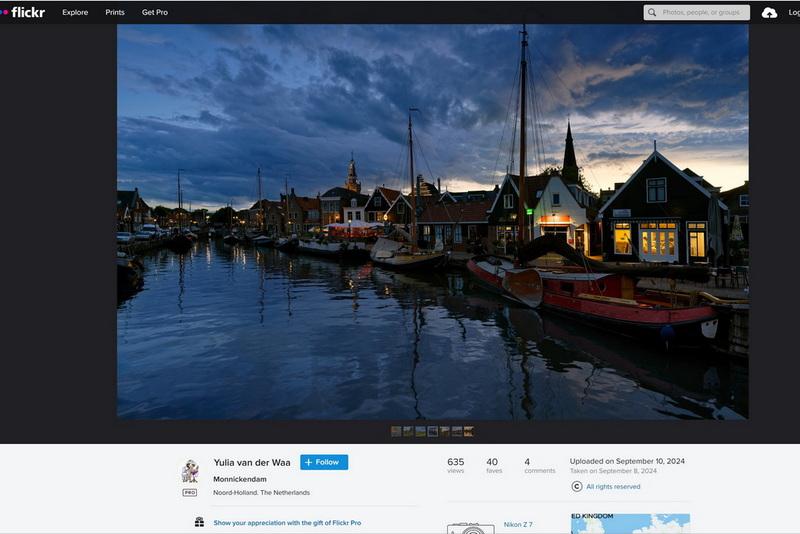
Task: Go to the Get Pro page
Action: [155, 12]
